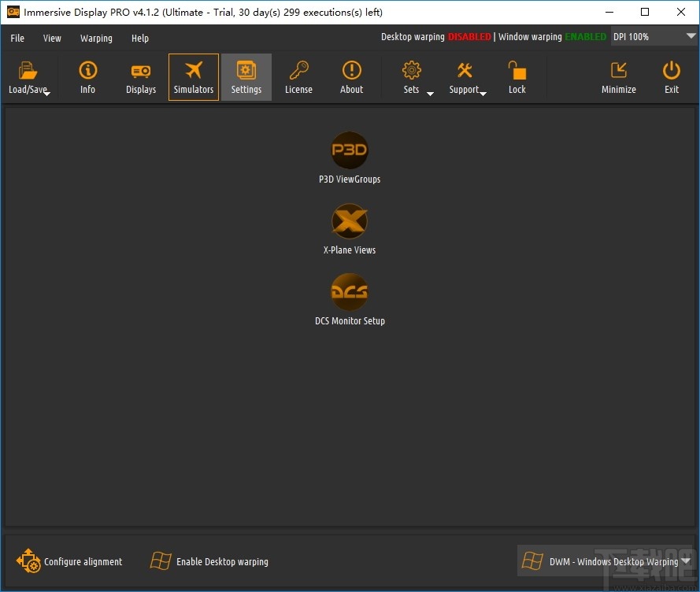Image resolution: width=700 pixels, height=592 pixels.
Task: Open the Help menu
Action: click(140, 38)
